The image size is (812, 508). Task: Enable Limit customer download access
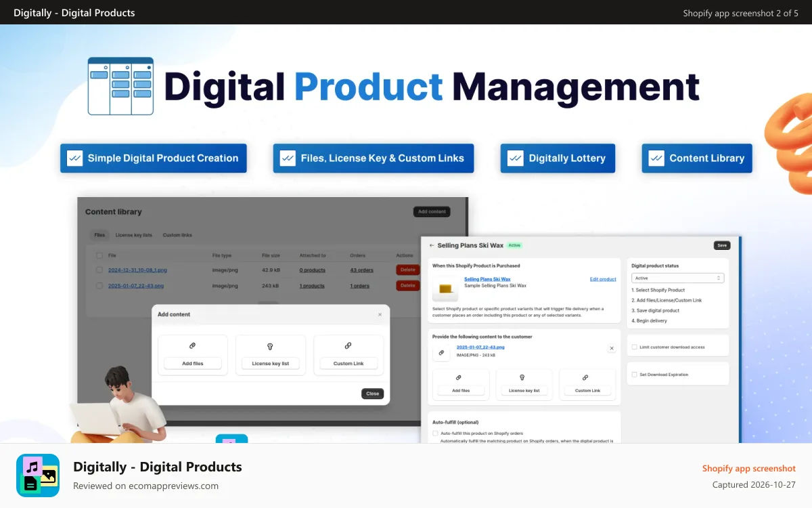point(634,347)
